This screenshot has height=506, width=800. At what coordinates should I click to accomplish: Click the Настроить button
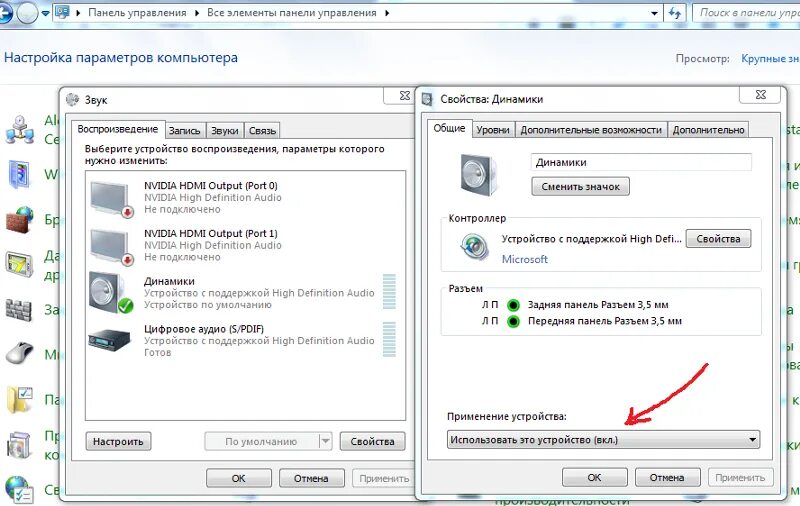[x=118, y=441]
